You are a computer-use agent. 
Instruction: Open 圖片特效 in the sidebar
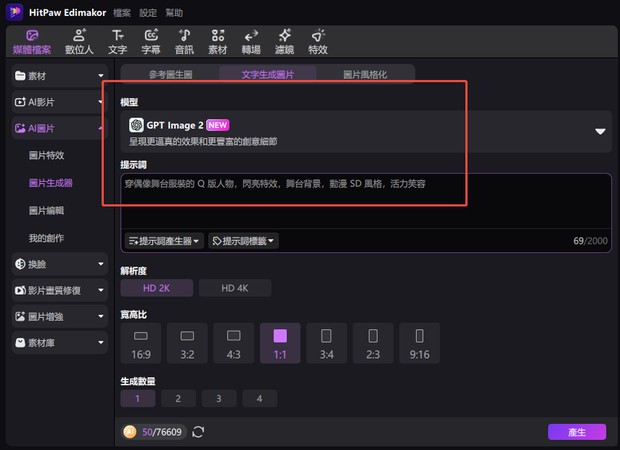click(x=46, y=155)
